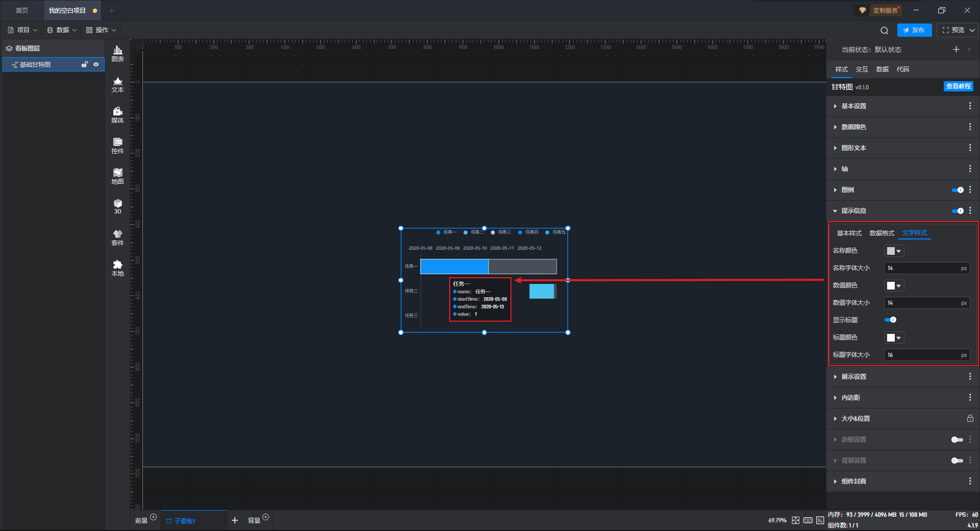980x531 pixels.
Task: Toggle the 提示信息 switch off
Action: (958, 211)
